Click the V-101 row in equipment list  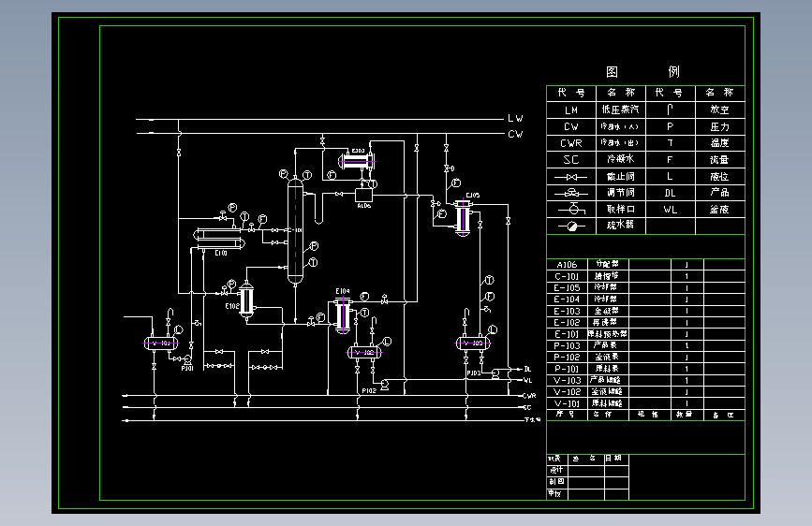(x=646, y=403)
